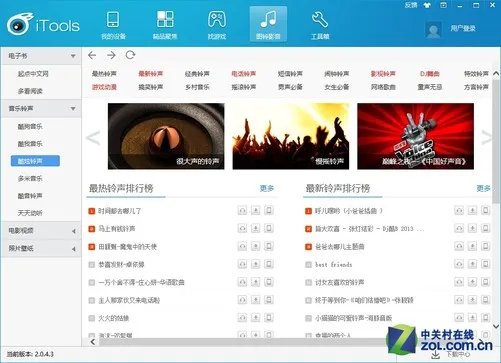Open the 经典铃声 category
This screenshot has width=501, height=363.
click(x=197, y=74)
